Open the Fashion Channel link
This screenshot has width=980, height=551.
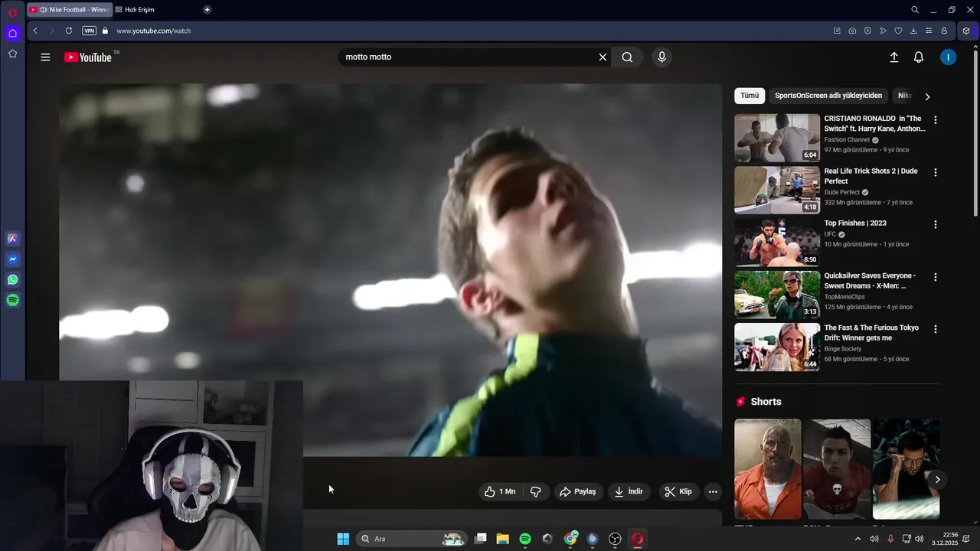point(847,140)
